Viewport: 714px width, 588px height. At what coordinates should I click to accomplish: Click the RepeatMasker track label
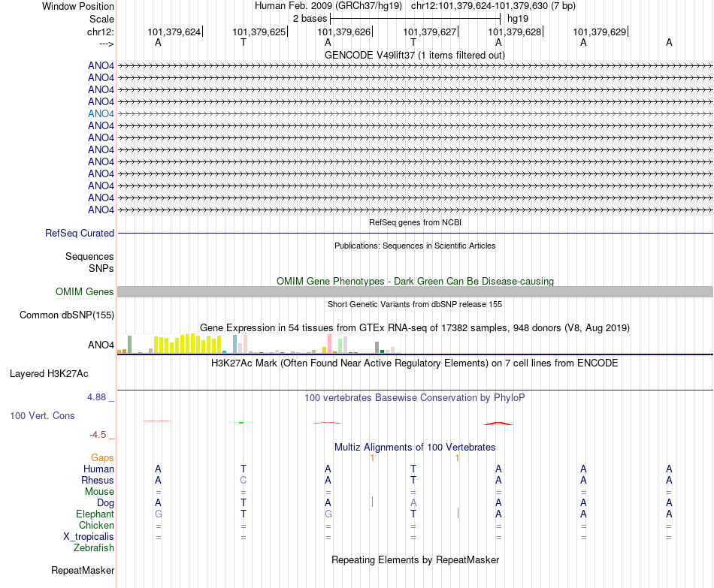(x=83, y=570)
